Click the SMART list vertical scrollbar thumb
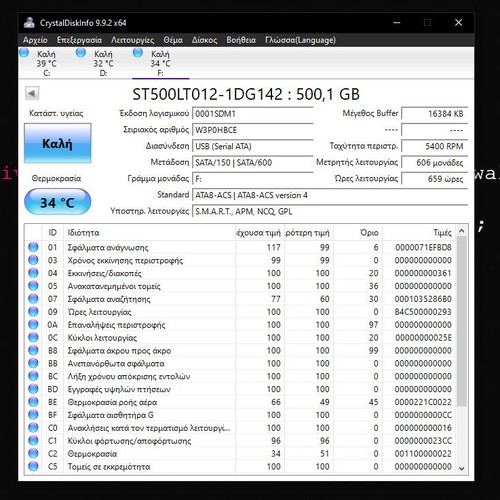Image resolution: width=500 pixels, height=500 pixels. pos(461,321)
